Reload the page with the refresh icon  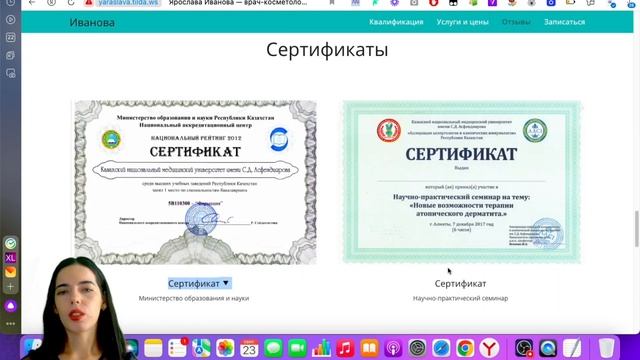pyautogui.click(x=71, y=2)
